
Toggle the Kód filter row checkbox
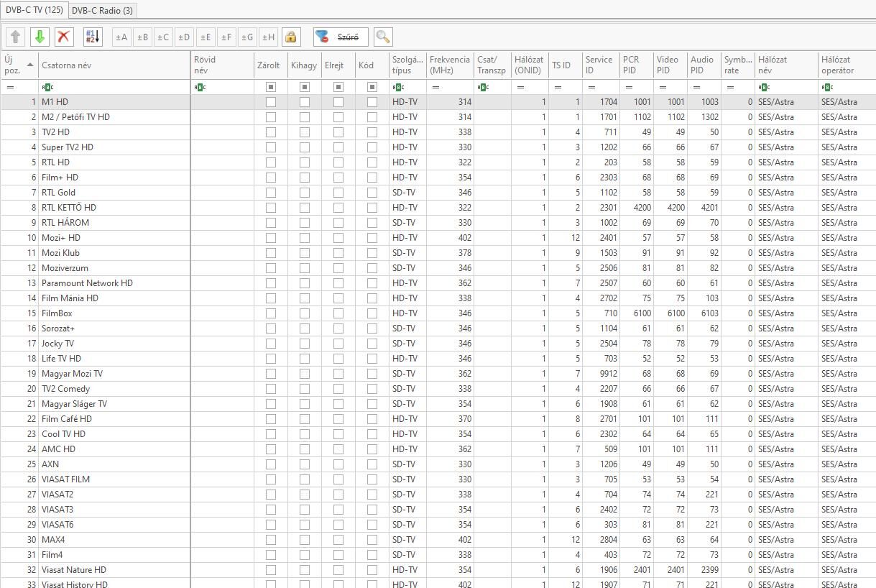pyautogui.click(x=372, y=87)
